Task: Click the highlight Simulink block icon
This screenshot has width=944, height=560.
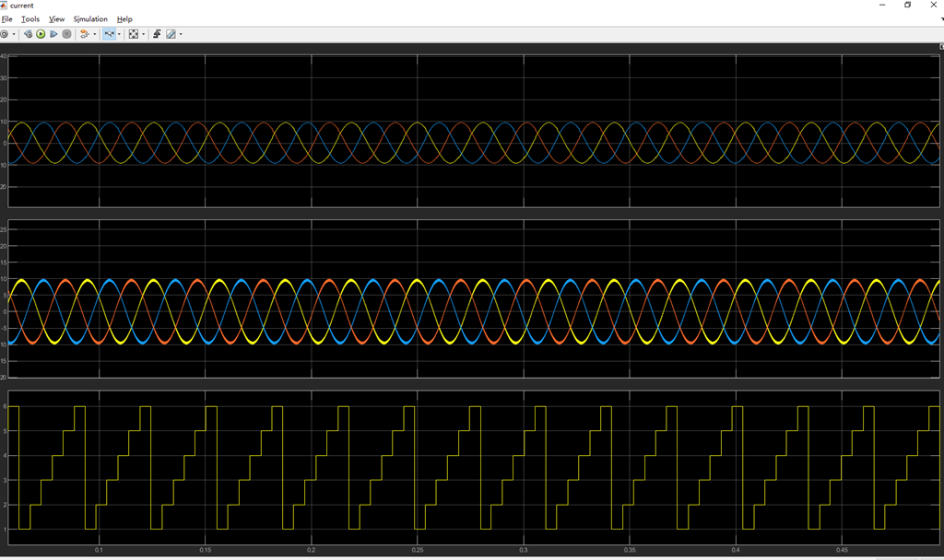Action: click(x=85, y=34)
